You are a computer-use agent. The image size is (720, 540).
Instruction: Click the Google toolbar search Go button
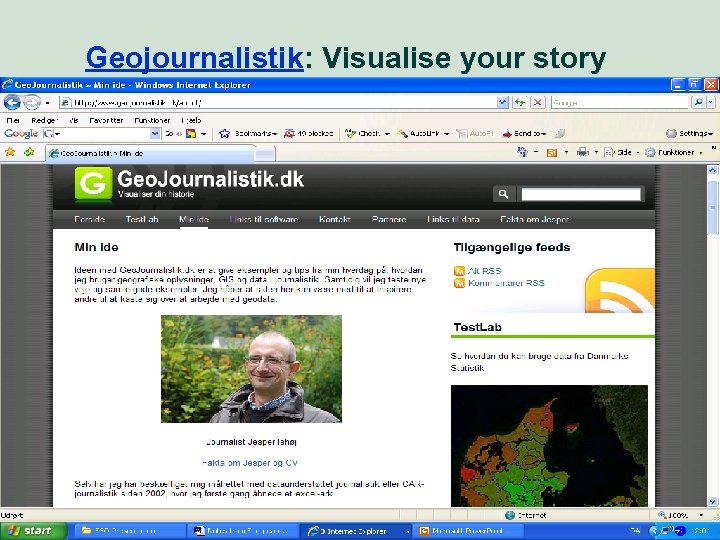tap(173, 134)
